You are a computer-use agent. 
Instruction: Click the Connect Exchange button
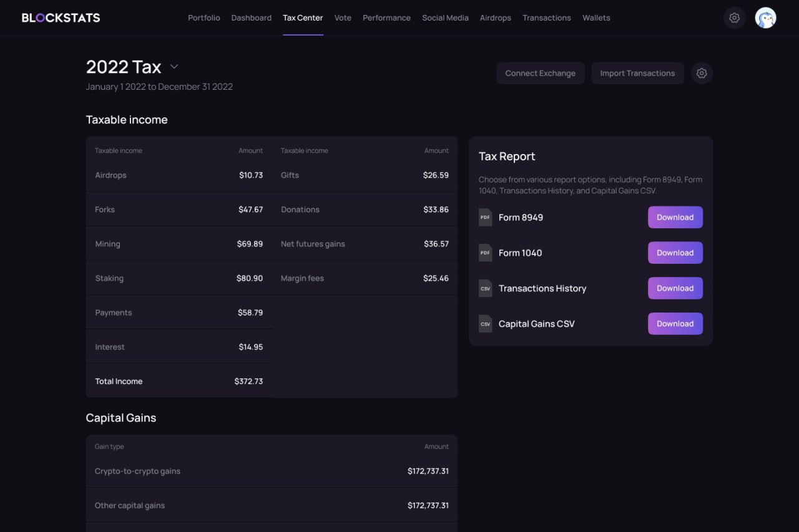pos(541,73)
